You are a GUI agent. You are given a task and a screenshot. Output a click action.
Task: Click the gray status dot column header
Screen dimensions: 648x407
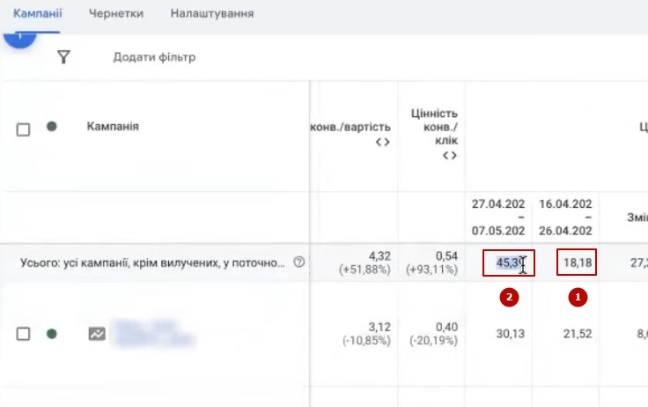(x=51, y=127)
